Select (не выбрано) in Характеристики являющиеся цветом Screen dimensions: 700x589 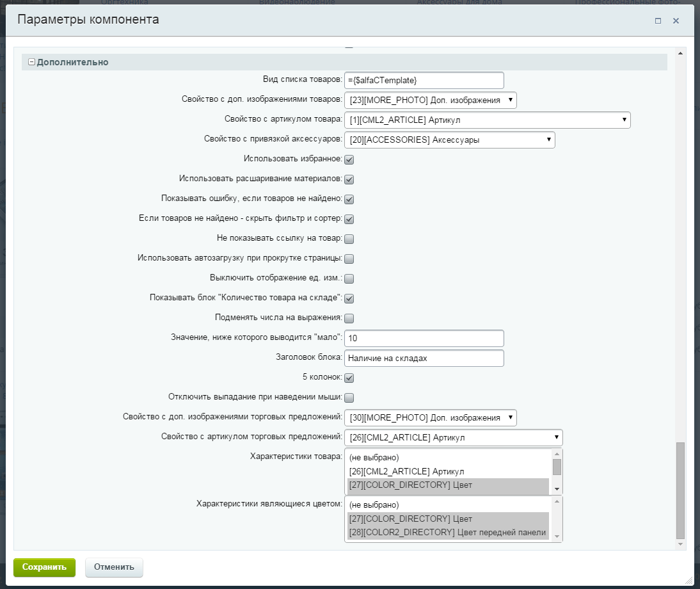tap(448, 505)
